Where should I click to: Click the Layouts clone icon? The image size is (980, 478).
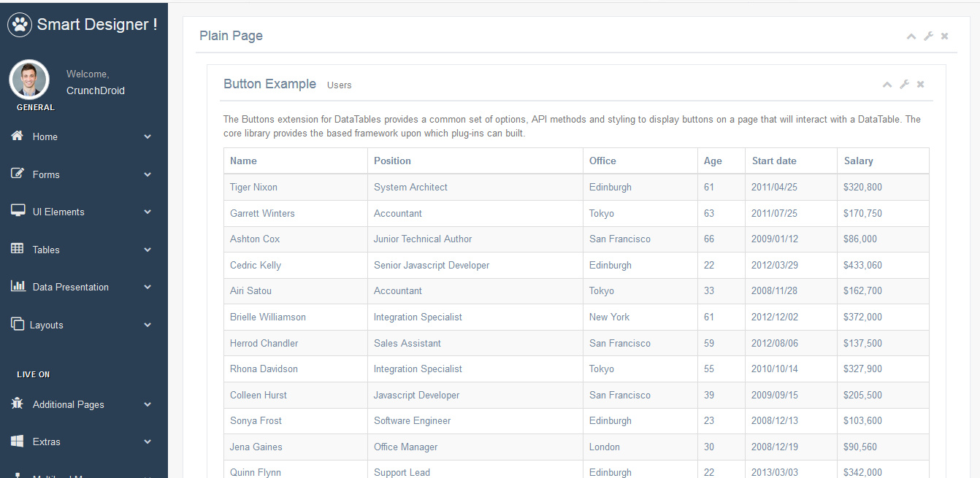coord(18,324)
